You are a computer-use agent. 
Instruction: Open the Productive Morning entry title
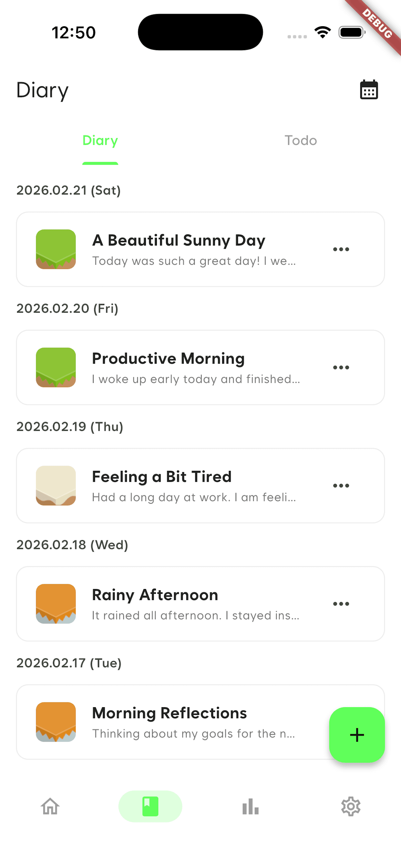(168, 358)
